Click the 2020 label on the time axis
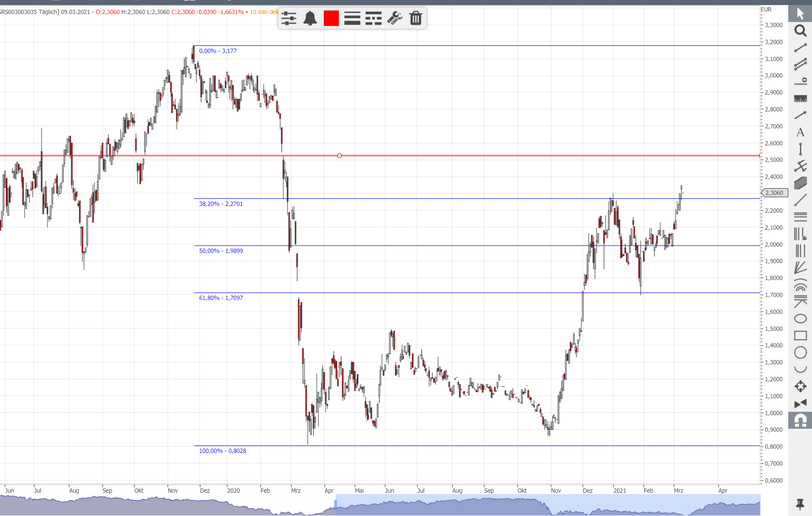 [233, 491]
